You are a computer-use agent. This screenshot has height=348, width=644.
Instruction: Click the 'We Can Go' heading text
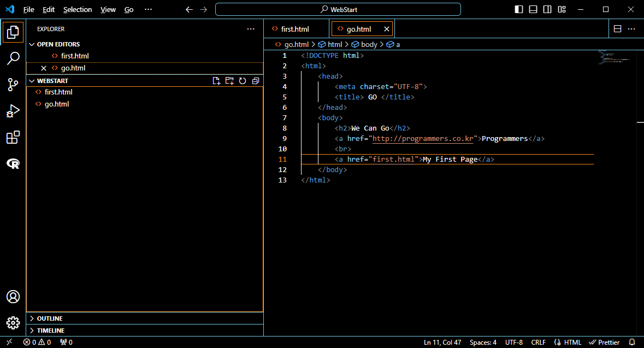pos(370,128)
